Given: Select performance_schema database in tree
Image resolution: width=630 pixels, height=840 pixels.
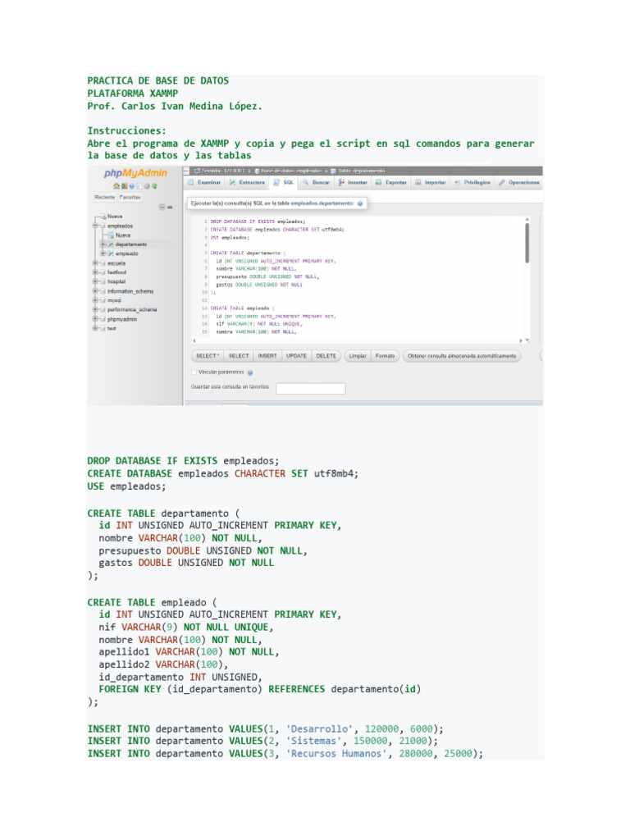Looking at the screenshot, I should point(132,309).
